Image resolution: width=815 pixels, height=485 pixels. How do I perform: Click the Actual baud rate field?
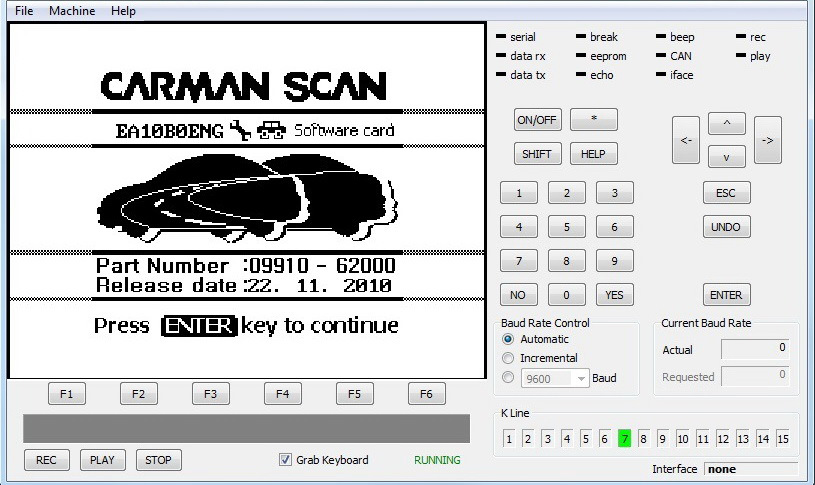(x=755, y=349)
